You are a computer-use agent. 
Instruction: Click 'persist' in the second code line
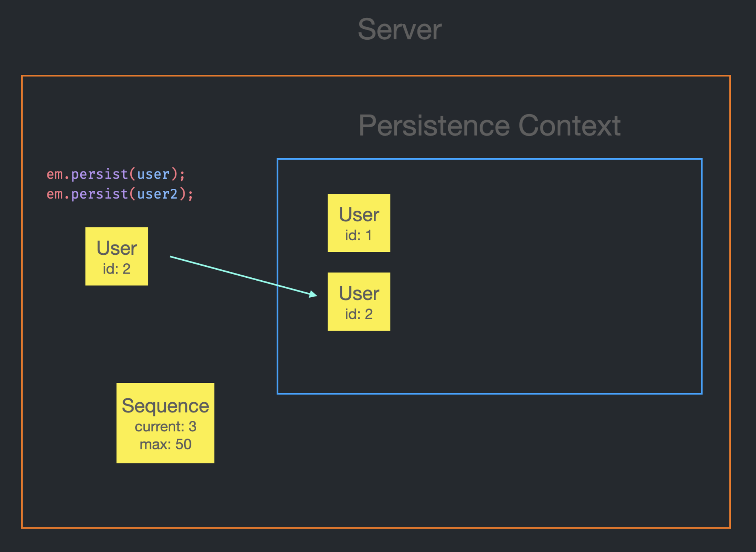[99, 194]
